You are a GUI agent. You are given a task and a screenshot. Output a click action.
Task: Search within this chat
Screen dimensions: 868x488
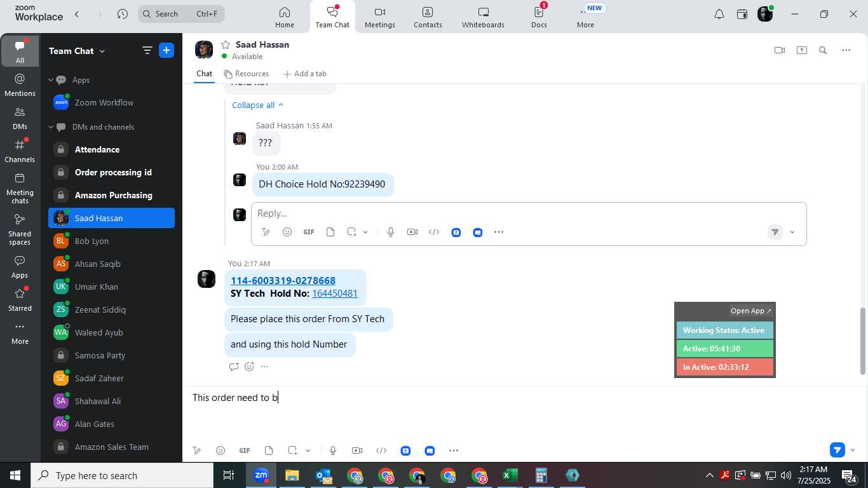(x=823, y=50)
